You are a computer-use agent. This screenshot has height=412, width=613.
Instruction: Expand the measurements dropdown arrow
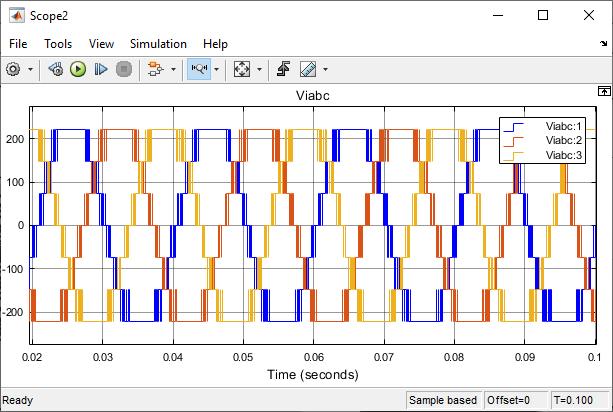[x=325, y=70]
